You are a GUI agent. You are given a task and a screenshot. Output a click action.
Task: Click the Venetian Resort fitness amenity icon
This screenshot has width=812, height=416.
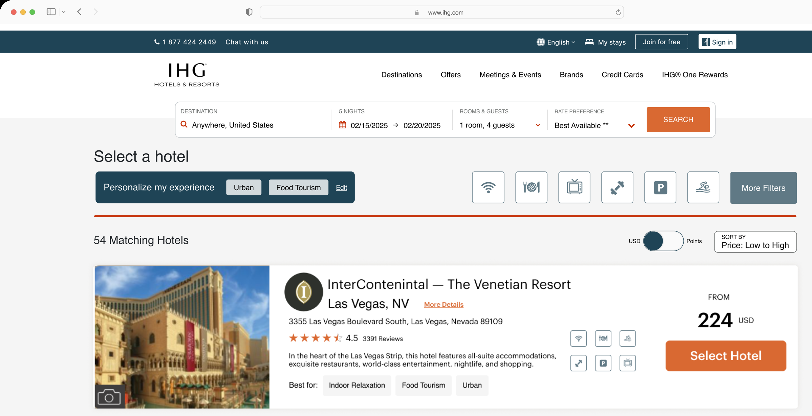578,363
